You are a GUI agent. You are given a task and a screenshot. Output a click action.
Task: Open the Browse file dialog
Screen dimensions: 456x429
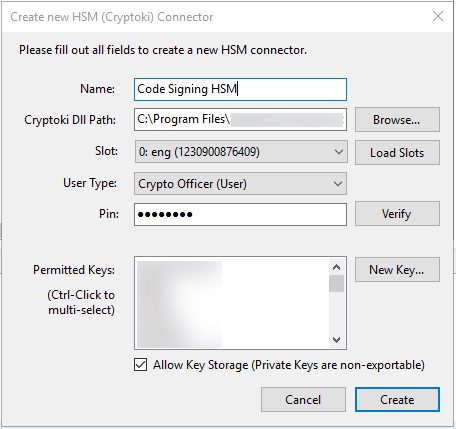397,120
